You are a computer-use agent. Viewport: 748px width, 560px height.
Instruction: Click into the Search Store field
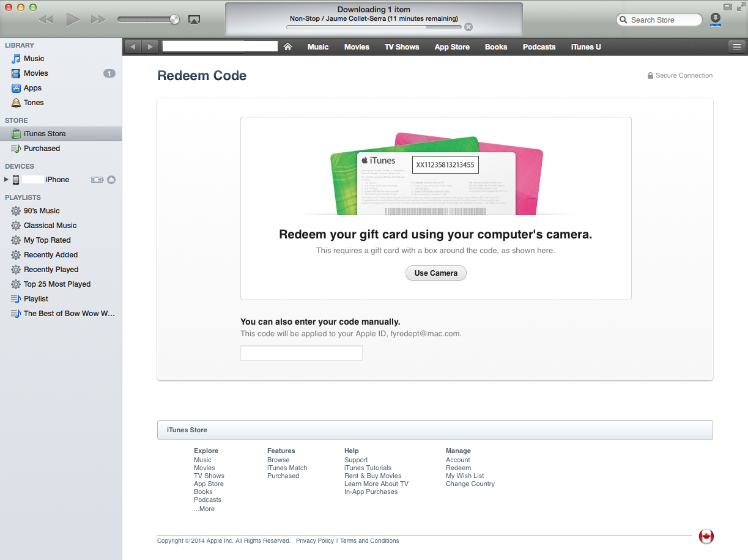pyautogui.click(x=659, y=20)
